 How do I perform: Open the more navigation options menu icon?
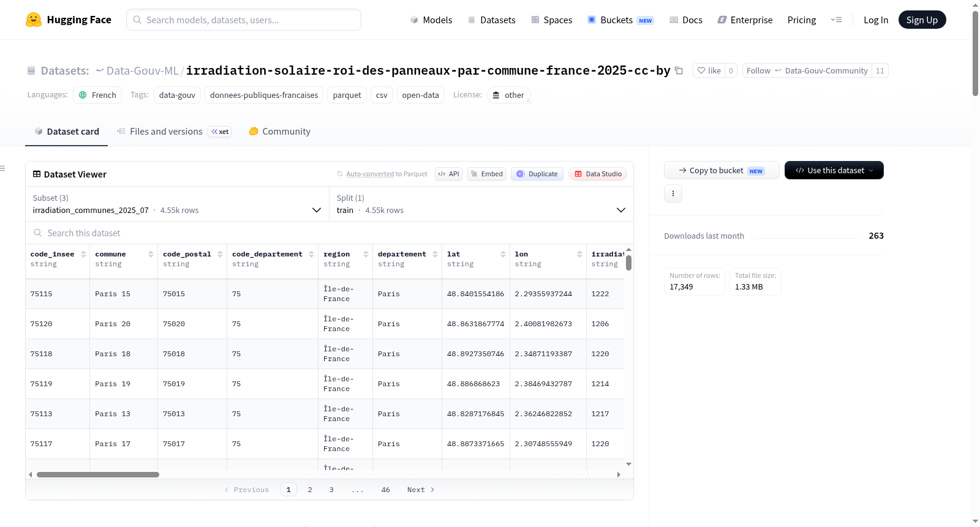[836, 20]
